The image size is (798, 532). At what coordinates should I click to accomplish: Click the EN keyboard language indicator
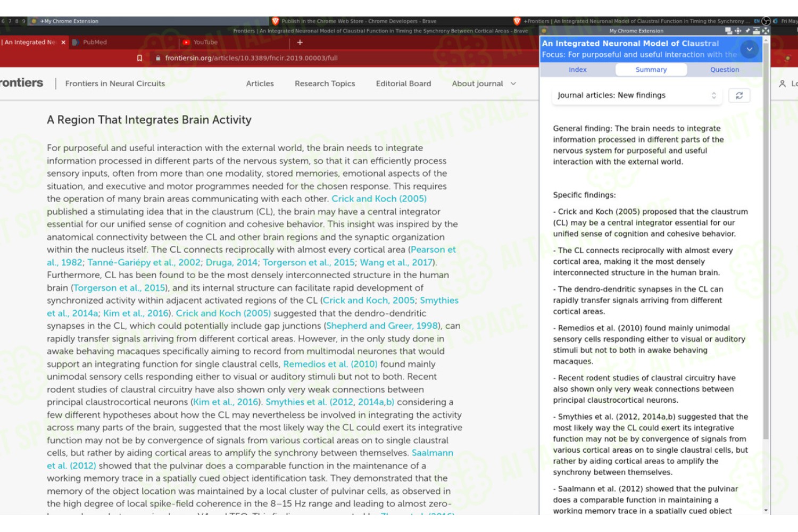pyautogui.click(x=757, y=21)
